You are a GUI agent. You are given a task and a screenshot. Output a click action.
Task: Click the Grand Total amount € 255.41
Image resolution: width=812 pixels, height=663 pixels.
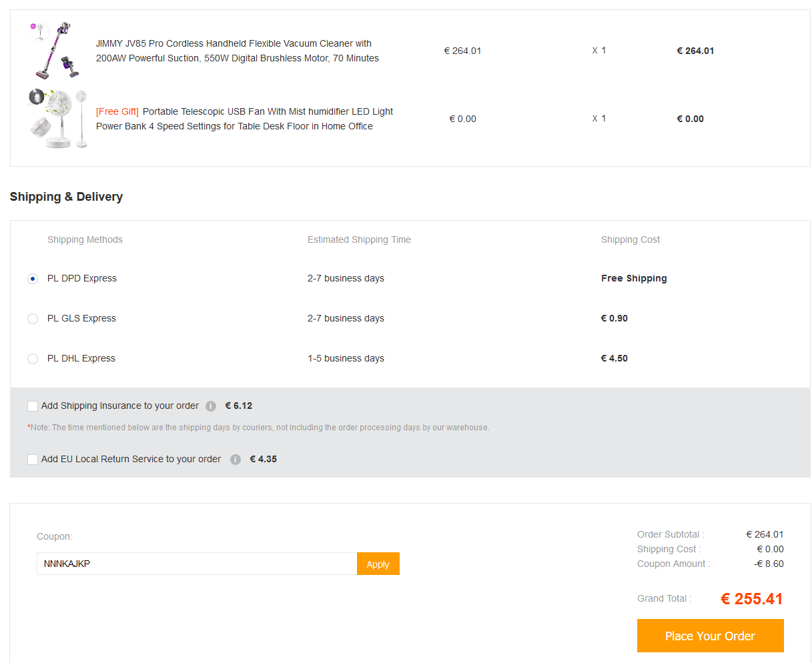tap(751, 599)
